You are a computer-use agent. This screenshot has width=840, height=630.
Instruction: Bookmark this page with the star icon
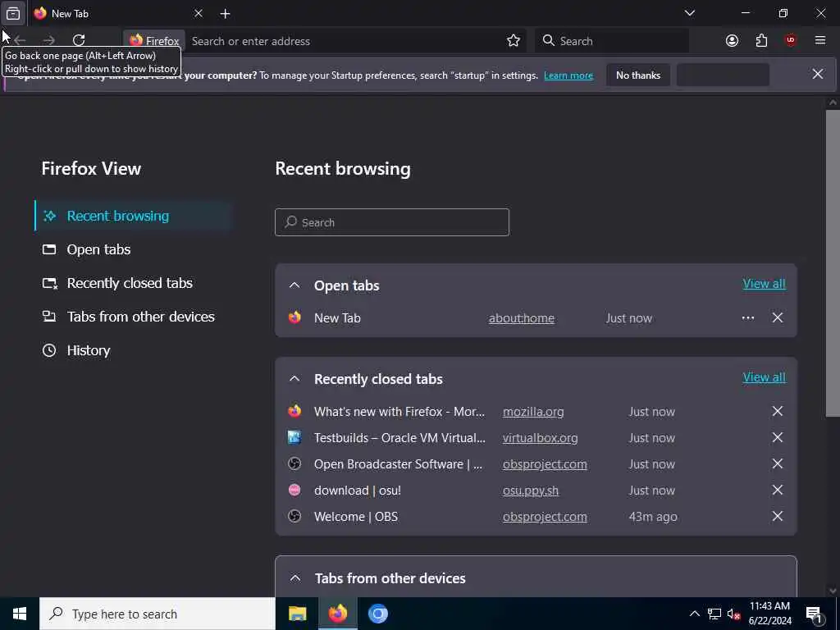(514, 41)
